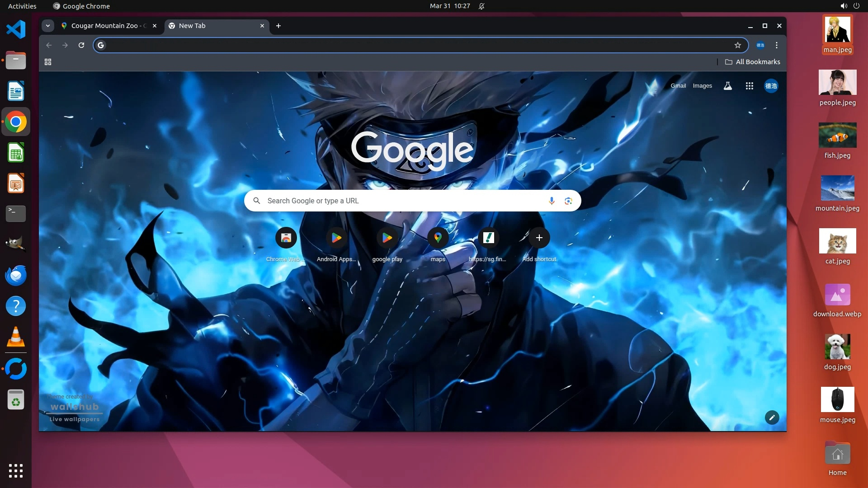The width and height of the screenshot is (868, 488).
Task: Click the Add shortcut button
Action: pyautogui.click(x=539, y=238)
